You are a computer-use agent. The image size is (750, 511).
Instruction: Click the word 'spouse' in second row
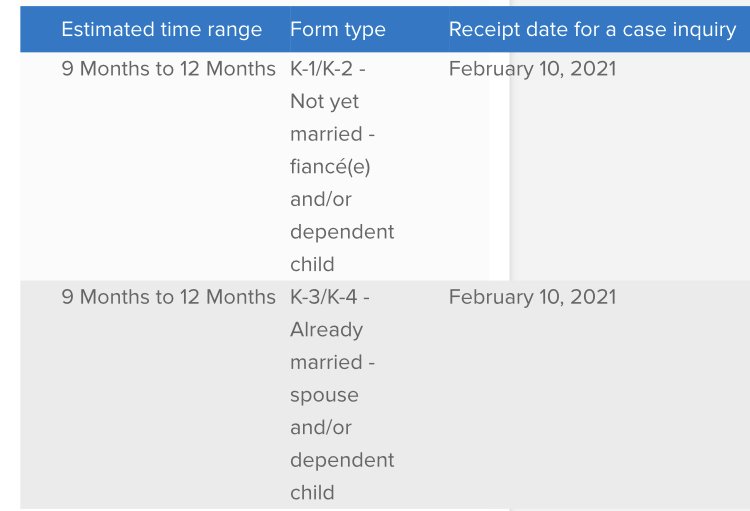click(324, 396)
